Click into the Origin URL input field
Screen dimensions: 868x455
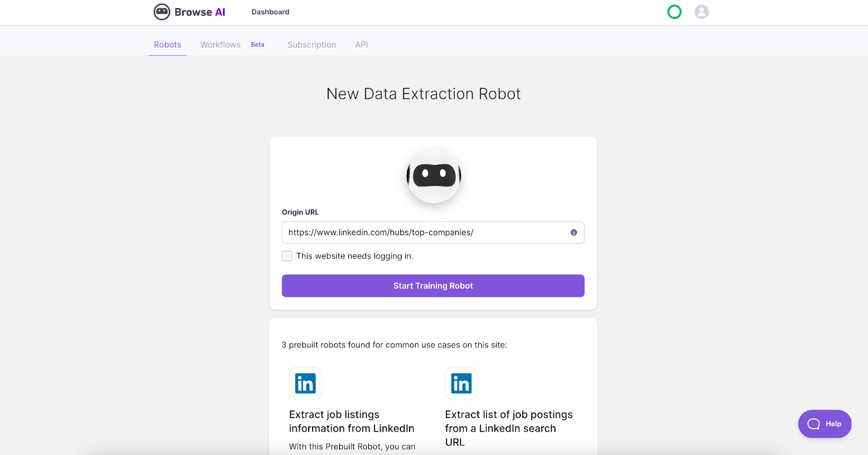click(x=433, y=232)
